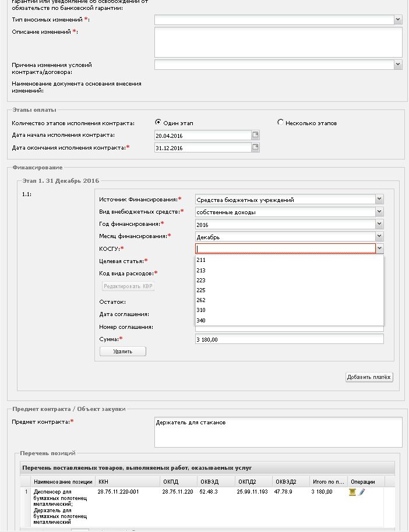The image size is (409, 532).
Task: Click the 'Удалить' button
Action: (122, 352)
